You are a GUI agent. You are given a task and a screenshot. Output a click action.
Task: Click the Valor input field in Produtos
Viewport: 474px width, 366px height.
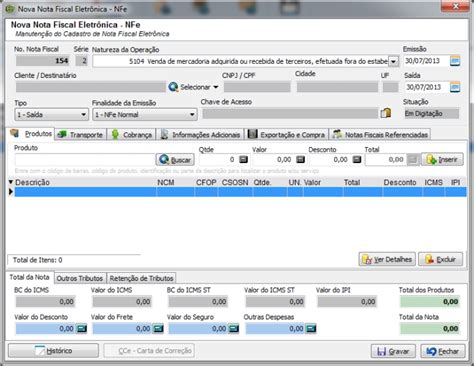pos(274,160)
